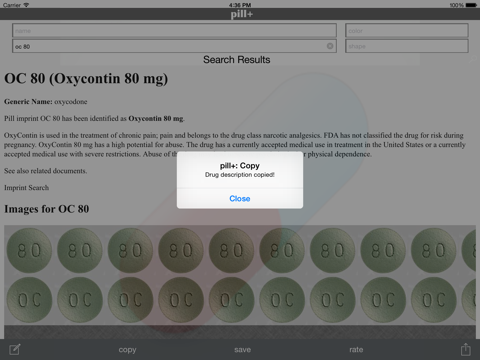Select the 'pill+: Copy' alert title

240,166
